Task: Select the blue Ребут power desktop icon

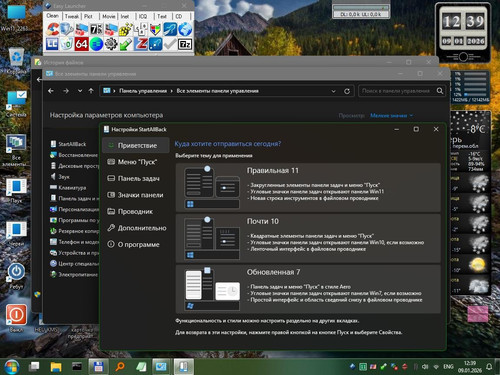Action: [x=16, y=275]
